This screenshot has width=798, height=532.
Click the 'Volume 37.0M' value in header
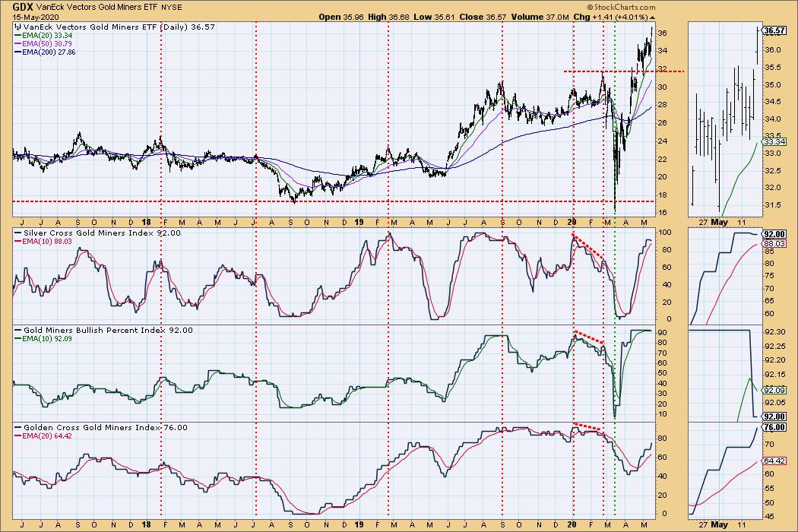tap(540, 17)
